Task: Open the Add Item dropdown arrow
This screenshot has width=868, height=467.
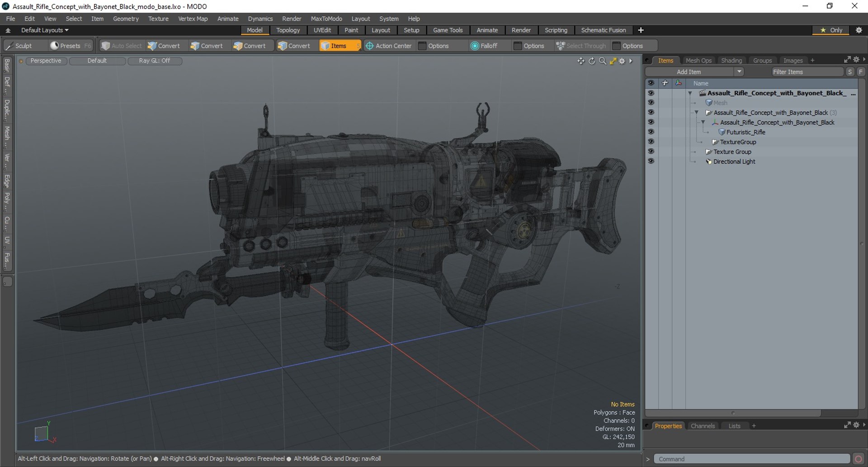Action: (x=739, y=72)
